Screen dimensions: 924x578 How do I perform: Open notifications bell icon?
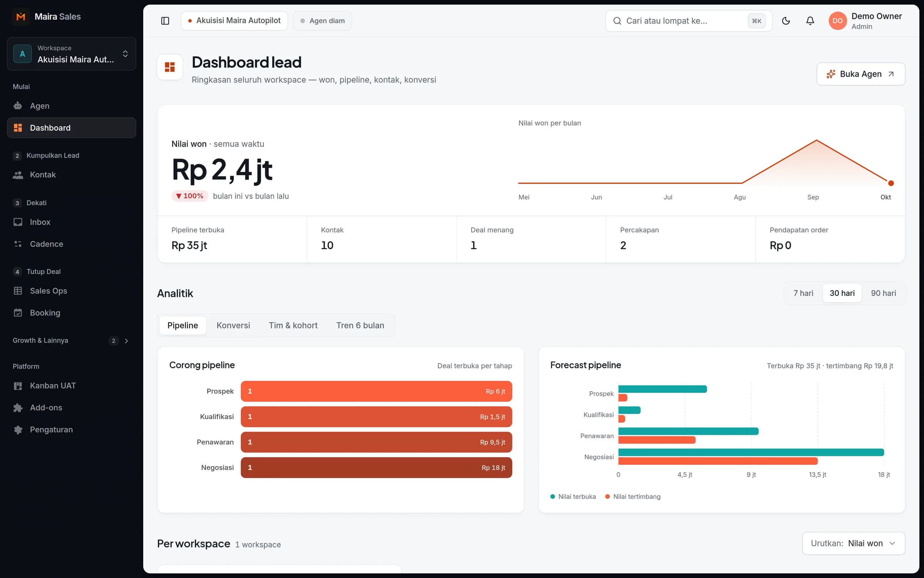coord(810,21)
